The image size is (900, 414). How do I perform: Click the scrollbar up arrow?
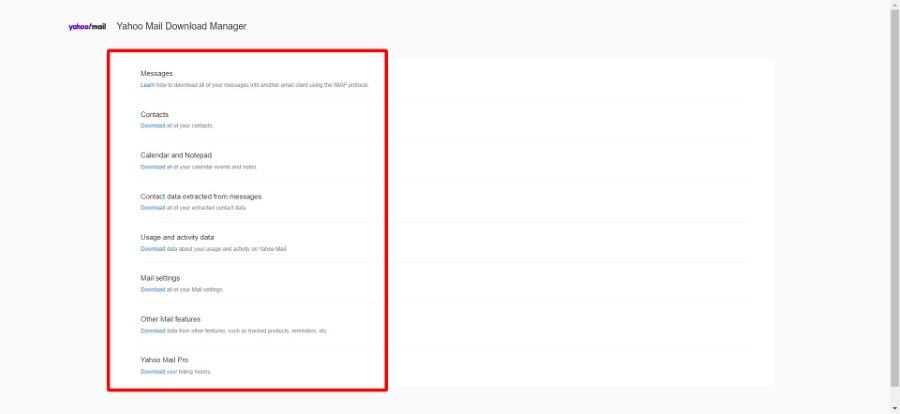click(895, 4)
